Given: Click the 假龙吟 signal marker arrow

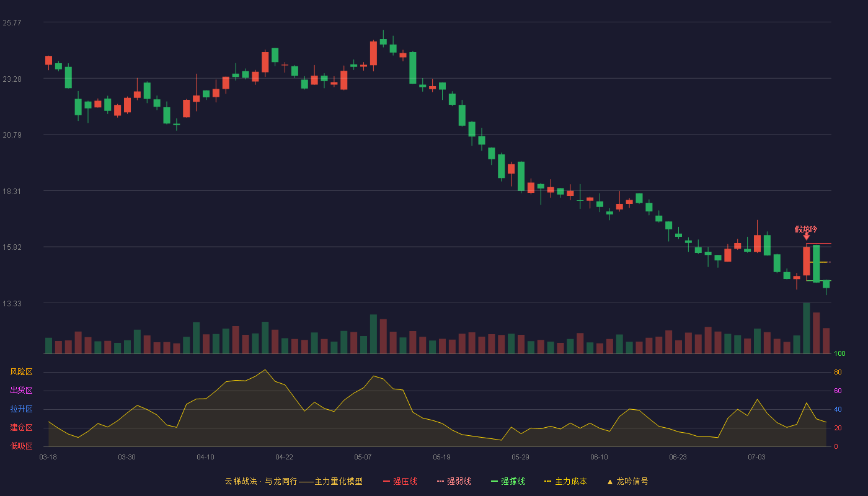Looking at the screenshot, I should click(x=806, y=237).
